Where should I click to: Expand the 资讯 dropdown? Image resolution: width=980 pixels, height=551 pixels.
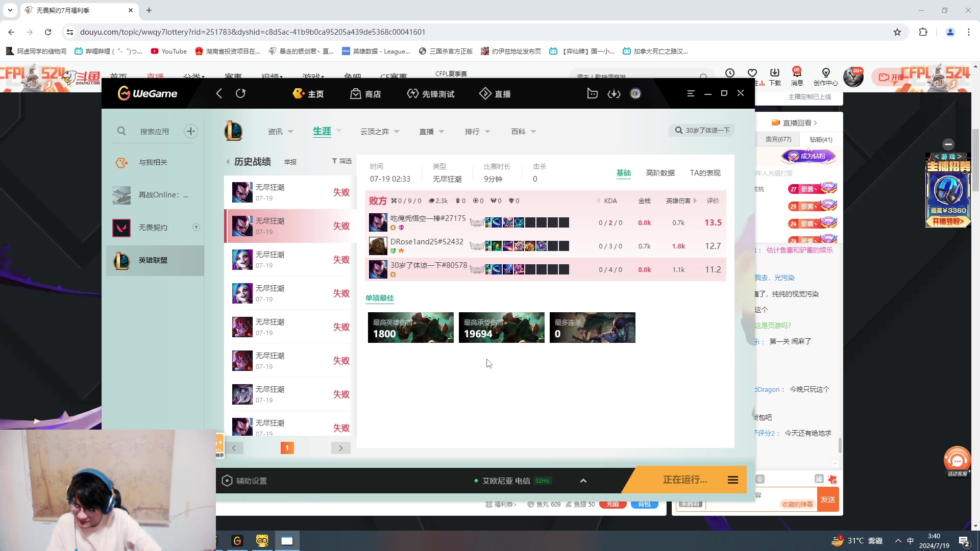tap(280, 132)
